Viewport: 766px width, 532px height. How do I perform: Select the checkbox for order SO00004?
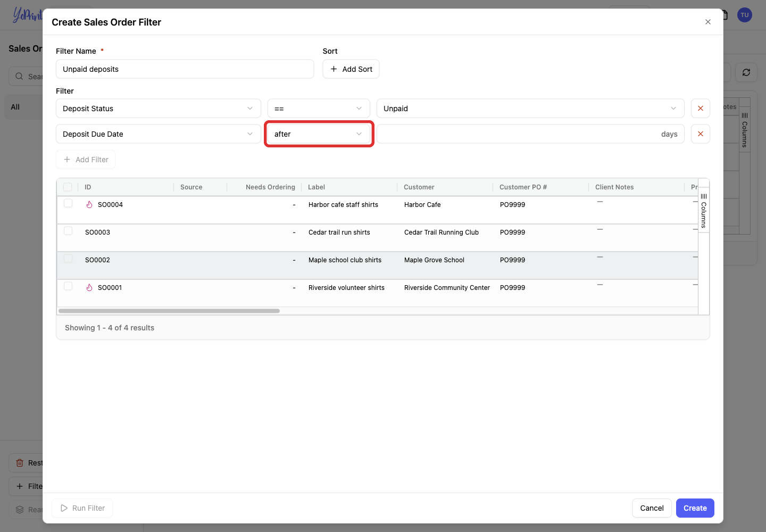coord(68,203)
